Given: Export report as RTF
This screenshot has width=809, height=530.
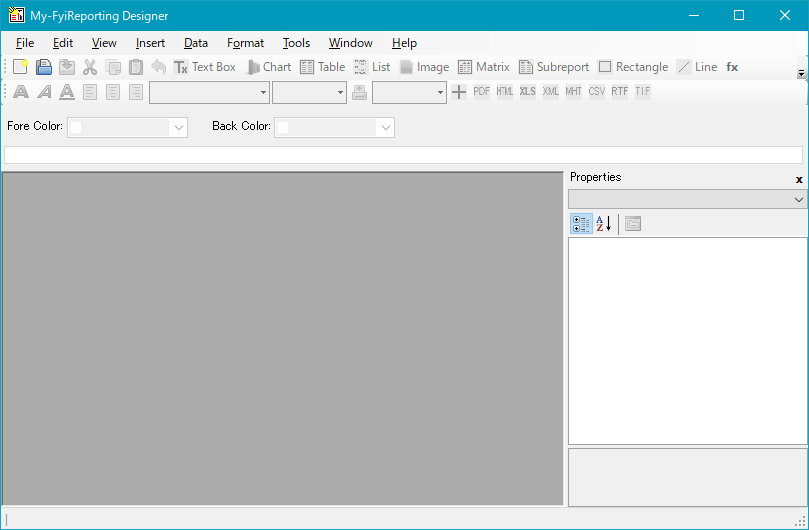Looking at the screenshot, I should pyautogui.click(x=620, y=91).
